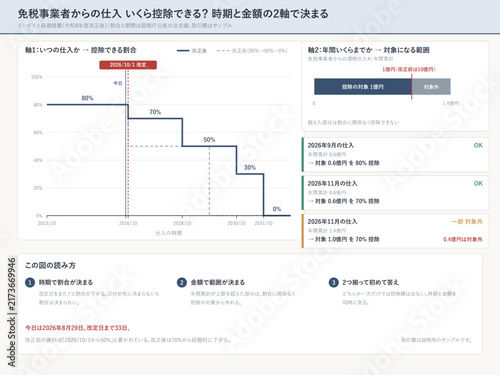
Task: Click the dark 控除の対象 1億円 bar segment
Action: click(363, 87)
